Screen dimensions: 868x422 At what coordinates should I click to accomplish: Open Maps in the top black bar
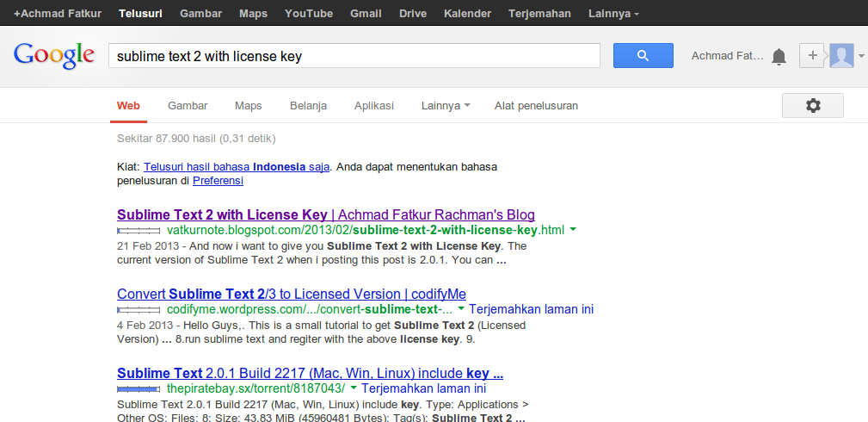tap(254, 13)
